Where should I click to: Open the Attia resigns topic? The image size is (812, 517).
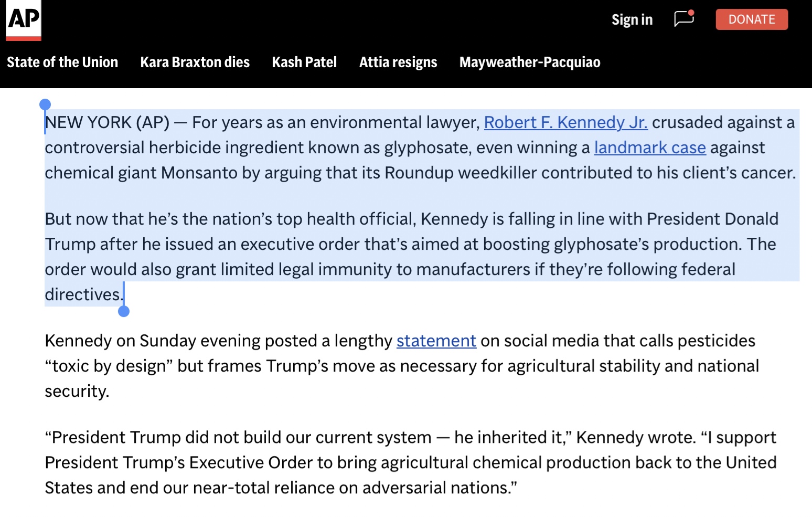(398, 62)
